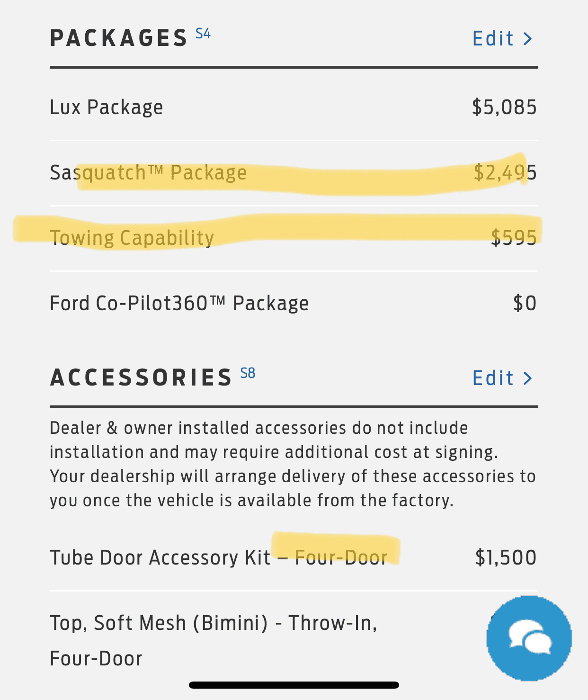Click the $595 Towing Capability price

514,238
